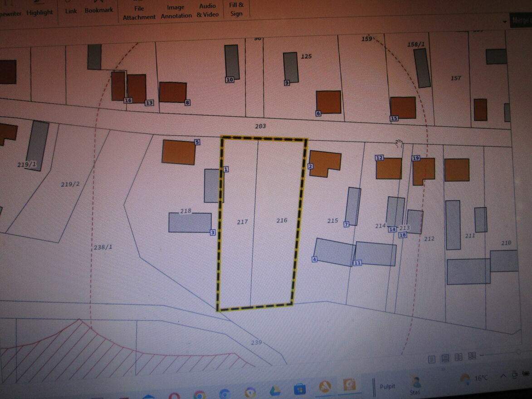This screenshot has height=399, width=532.
Task: Click the orange PDF editor taskbar icon
Action: coord(350,385)
